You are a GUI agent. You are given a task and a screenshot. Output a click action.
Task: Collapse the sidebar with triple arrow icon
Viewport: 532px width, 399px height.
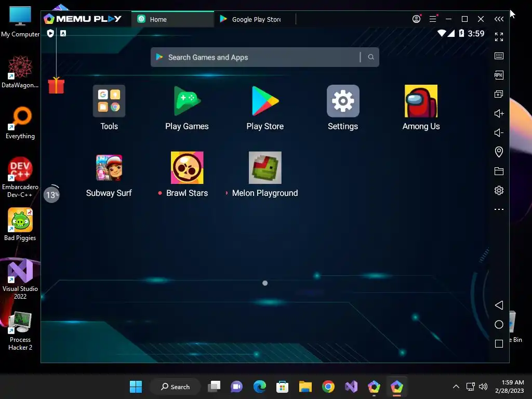click(499, 19)
